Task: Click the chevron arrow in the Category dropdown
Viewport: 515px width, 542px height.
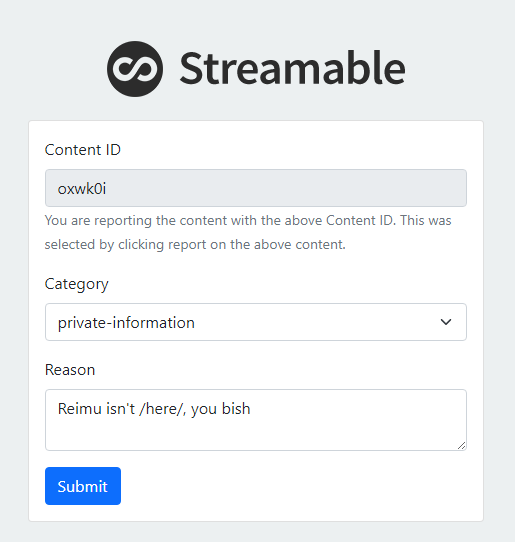Action: tap(446, 322)
